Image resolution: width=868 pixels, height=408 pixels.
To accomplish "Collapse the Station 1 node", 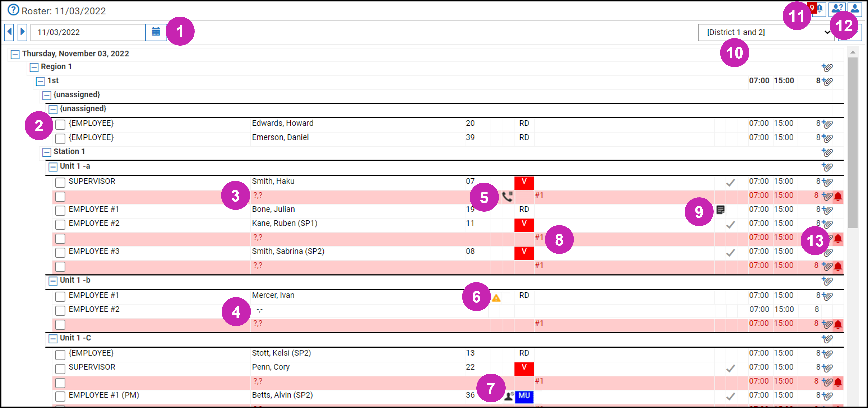I will click(47, 152).
